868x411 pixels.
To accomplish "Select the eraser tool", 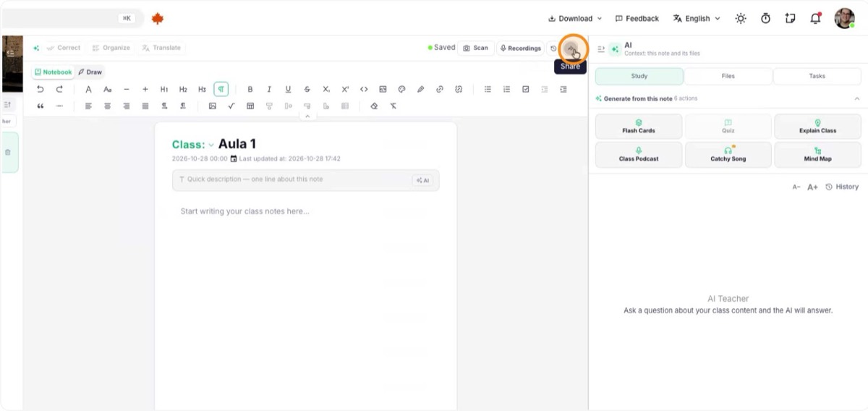I will click(x=374, y=106).
